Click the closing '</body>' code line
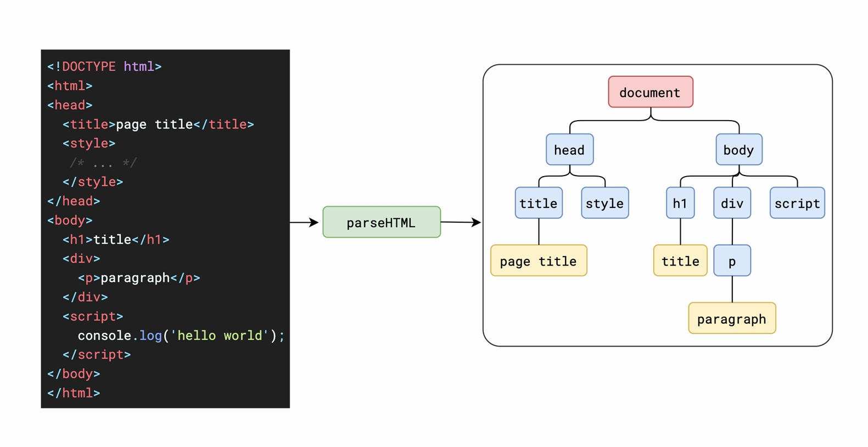Image resolution: width=868 pixels, height=447 pixels. click(x=74, y=374)
